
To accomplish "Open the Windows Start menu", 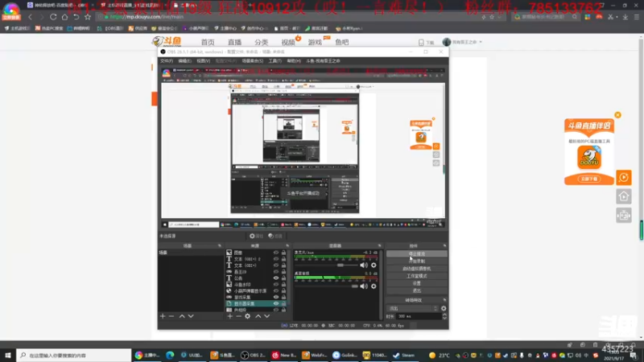I will [x=8, y=355].
